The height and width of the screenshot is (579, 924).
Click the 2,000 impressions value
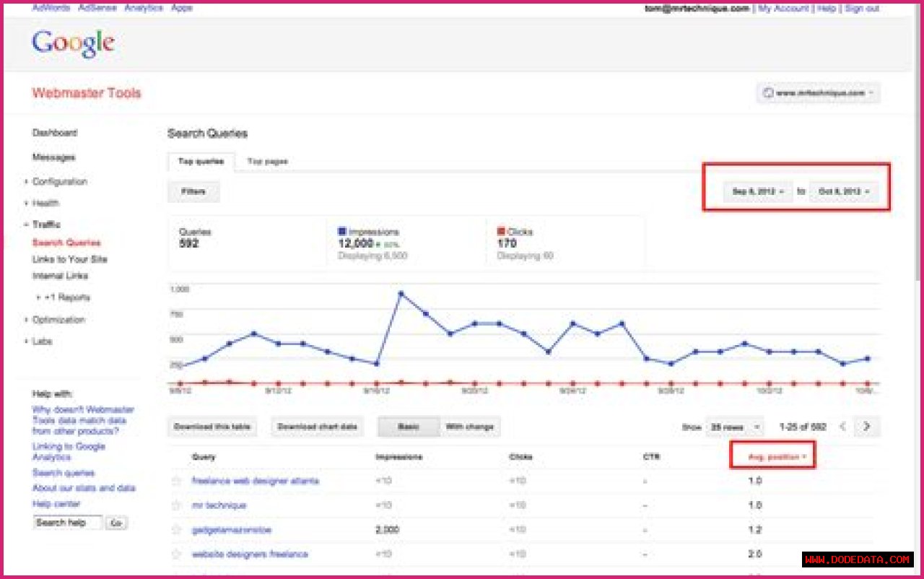coord(388,530)
